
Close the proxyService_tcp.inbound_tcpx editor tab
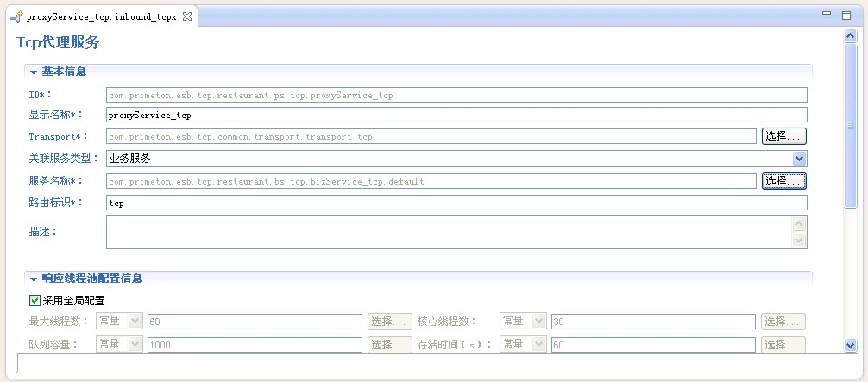click(187, 16)
